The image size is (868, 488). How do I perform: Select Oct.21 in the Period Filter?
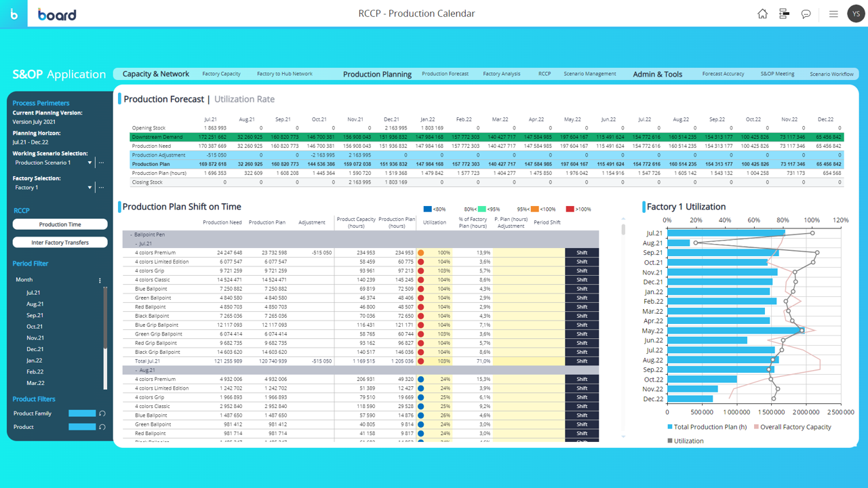(35, 326)
